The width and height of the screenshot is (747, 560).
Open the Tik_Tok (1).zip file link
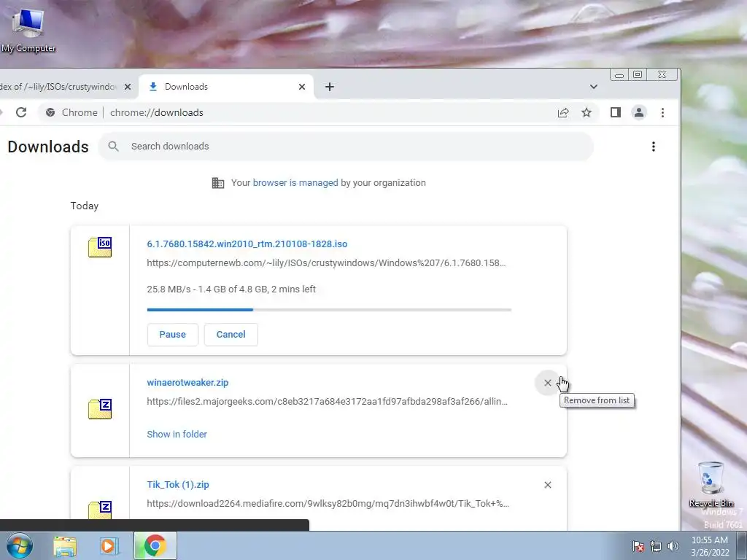178,484
